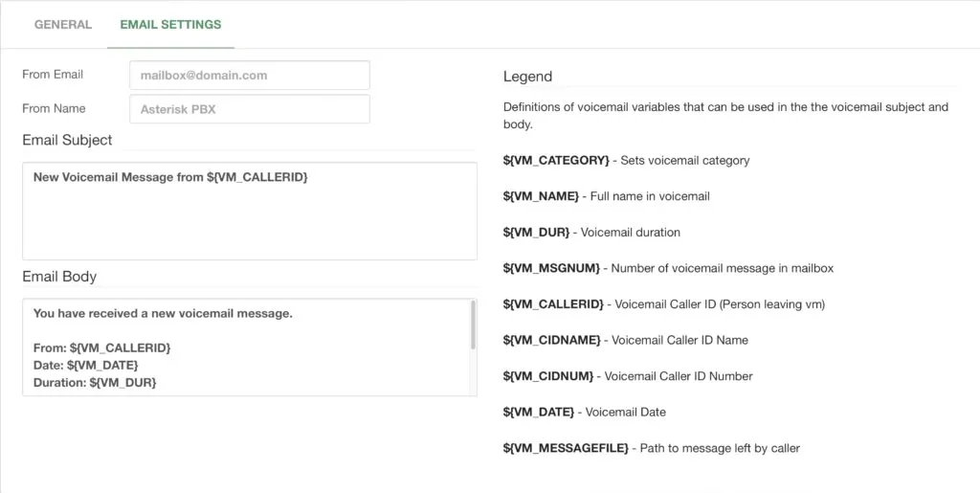Click the ${VM_CALLERID} legend variable
Image resolution: width=980 pixels, height=493 pixels.
click(553, 304)
